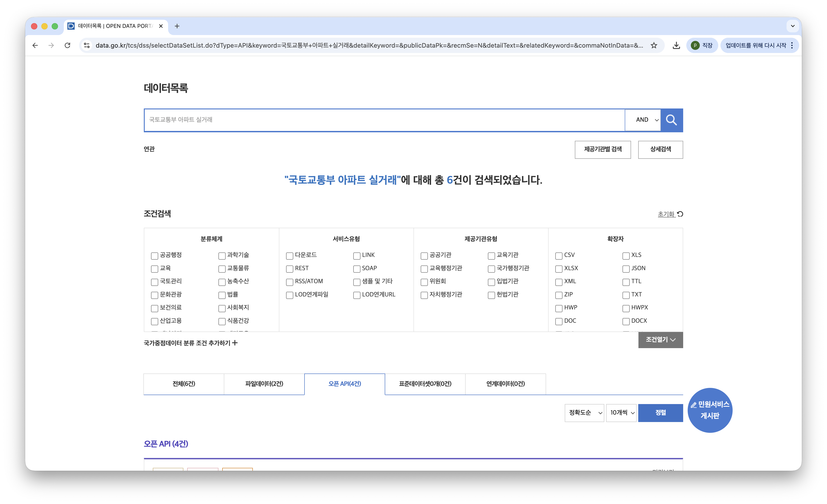Open the browser downloads icon
Viewport: 827px width, 504px height.
676,45
